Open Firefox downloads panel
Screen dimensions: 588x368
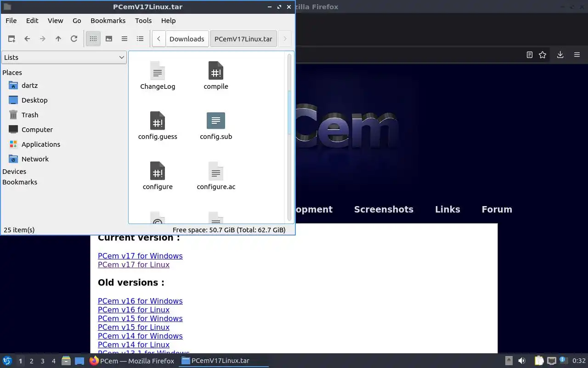click(x=560, y=55)
